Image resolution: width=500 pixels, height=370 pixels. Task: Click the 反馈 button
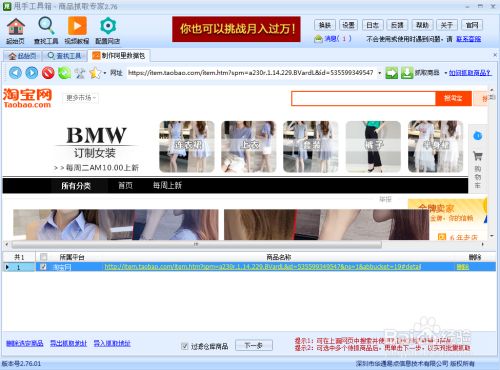pos(397,25)
